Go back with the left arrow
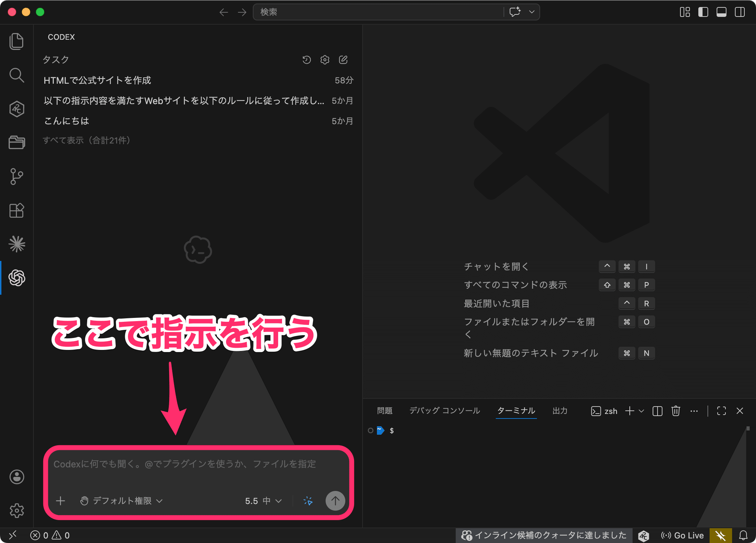The image size is (756, 543). [x=224, y=12]
